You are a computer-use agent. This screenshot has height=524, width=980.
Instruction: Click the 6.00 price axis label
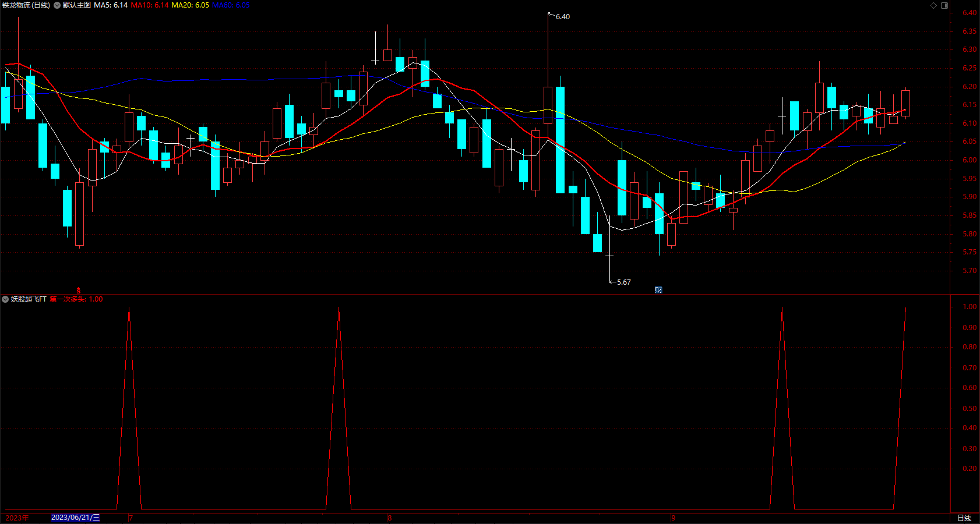(970, 160)
